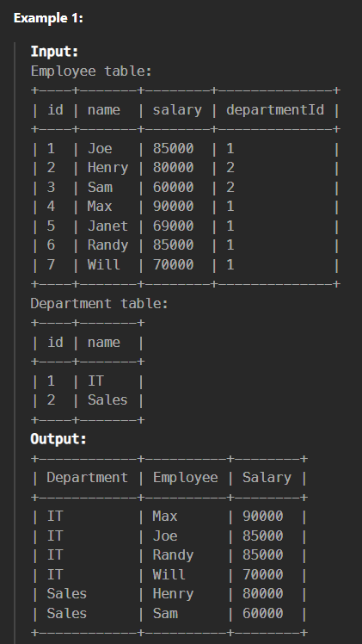Click the "id" header of the Department table
The height and width of the screenshot is (644, 362).
(x=55, y=342)
